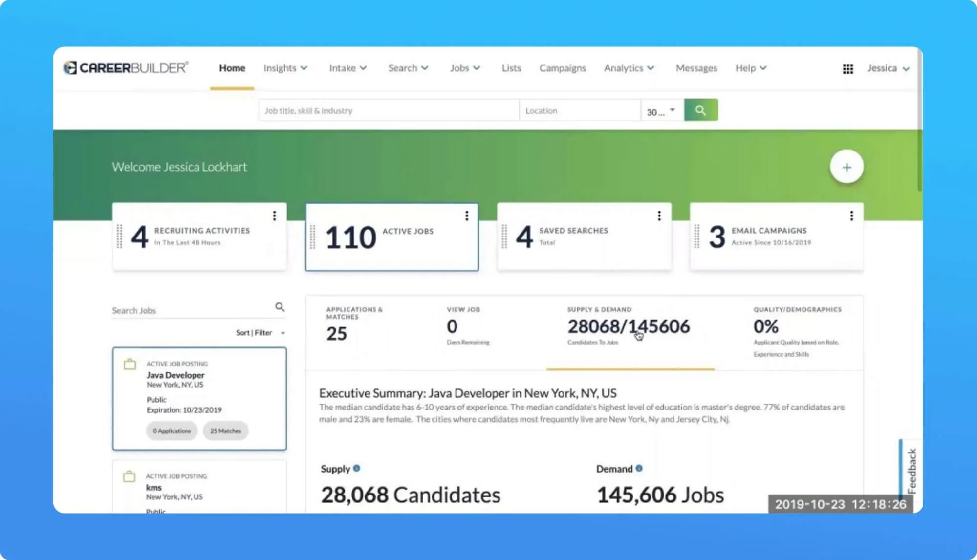Expand the Search menu

(x=408, y=68)
